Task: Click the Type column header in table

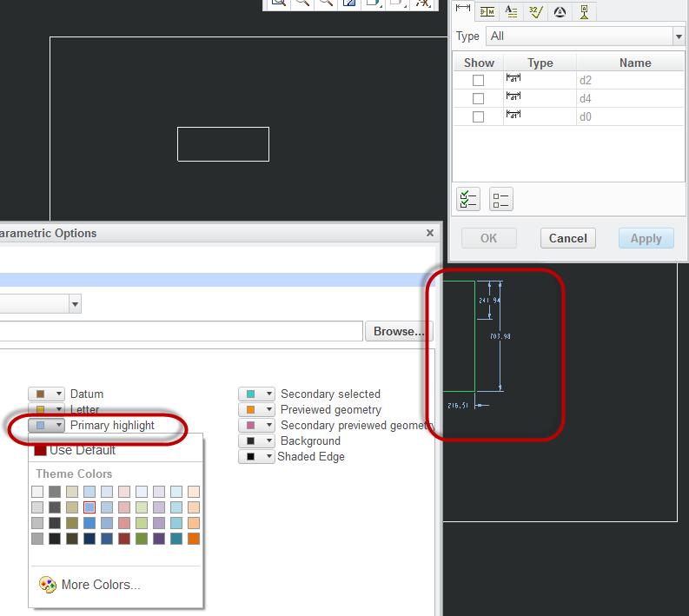Action: (x=540, y=63)
